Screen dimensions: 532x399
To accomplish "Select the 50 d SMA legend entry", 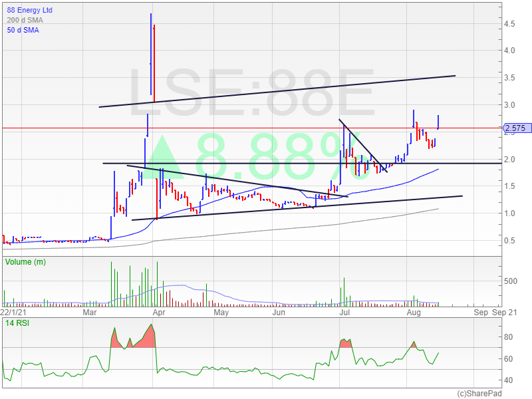I will click(x=23, y=30).
